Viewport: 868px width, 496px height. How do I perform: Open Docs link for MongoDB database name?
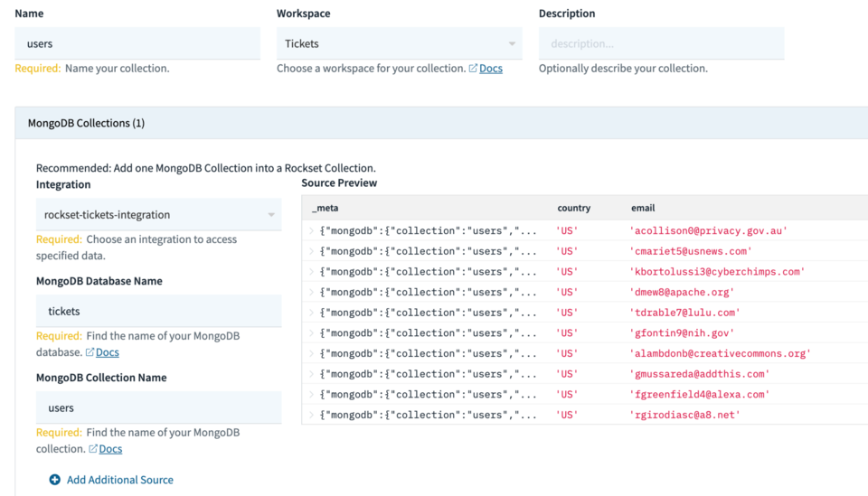coord(108,352)
